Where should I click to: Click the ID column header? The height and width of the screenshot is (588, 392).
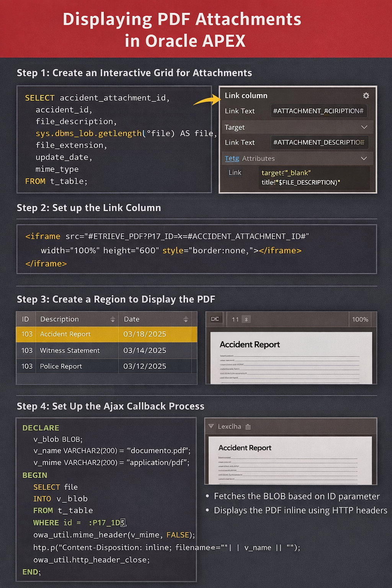pyautogui.click(x=26, y=319)
